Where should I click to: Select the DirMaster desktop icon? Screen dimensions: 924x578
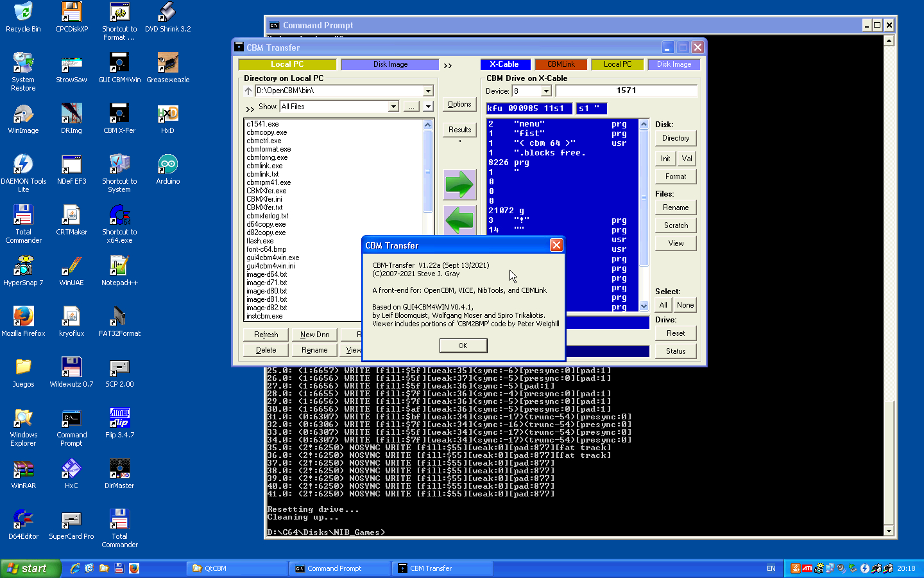click(119, 474)
